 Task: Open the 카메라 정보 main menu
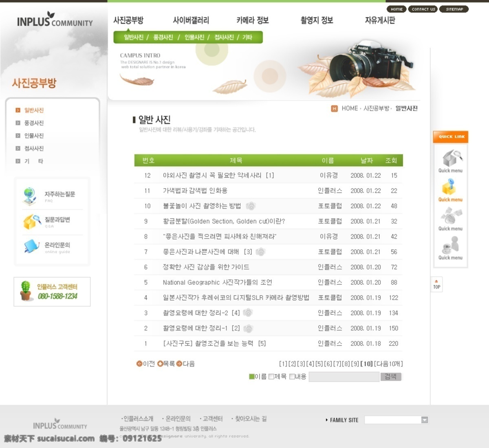253,20
